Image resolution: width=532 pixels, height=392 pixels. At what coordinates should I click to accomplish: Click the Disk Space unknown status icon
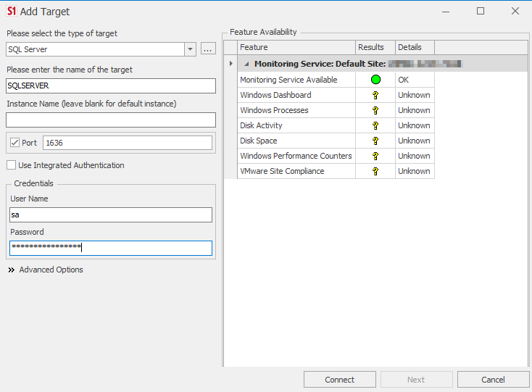coord(375,141)
